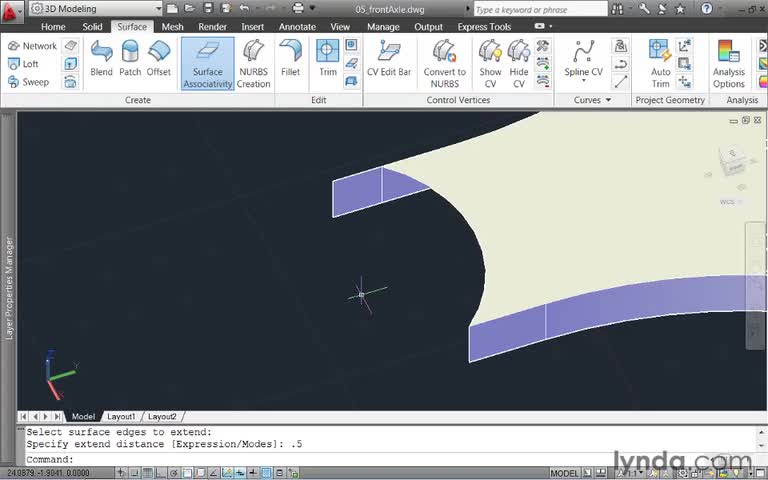Toggle Selection Cycling in the status bar

(293, 473)
